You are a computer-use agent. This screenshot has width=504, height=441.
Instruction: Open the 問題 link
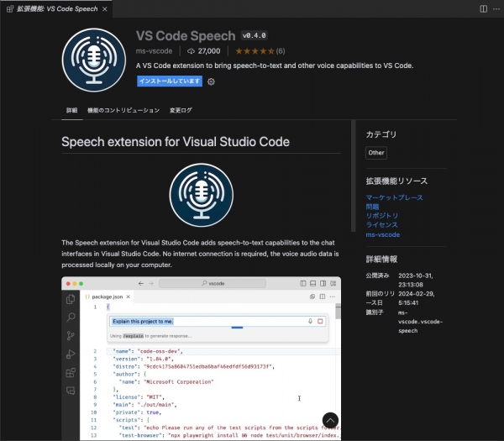pyautogui.click(x=372, y=207)
